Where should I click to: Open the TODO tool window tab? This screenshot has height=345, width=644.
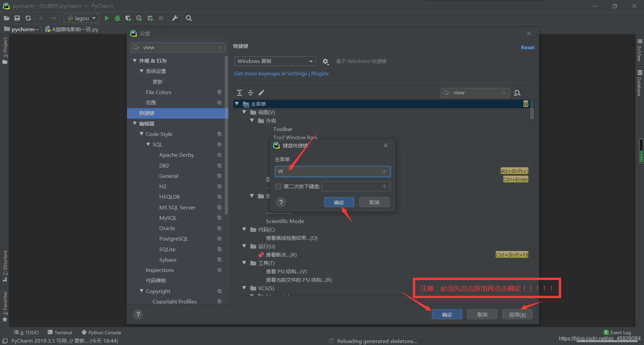point(26,333)
